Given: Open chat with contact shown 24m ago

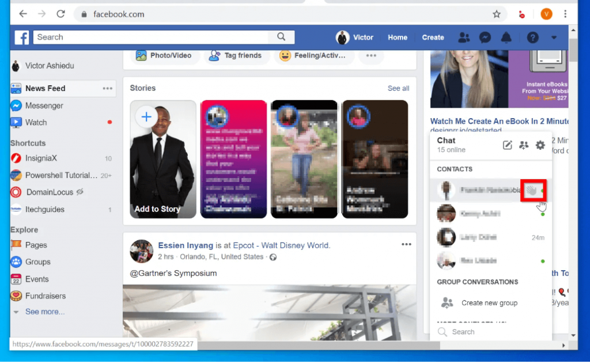Looking at the screenshot, I should click(491, 238).
